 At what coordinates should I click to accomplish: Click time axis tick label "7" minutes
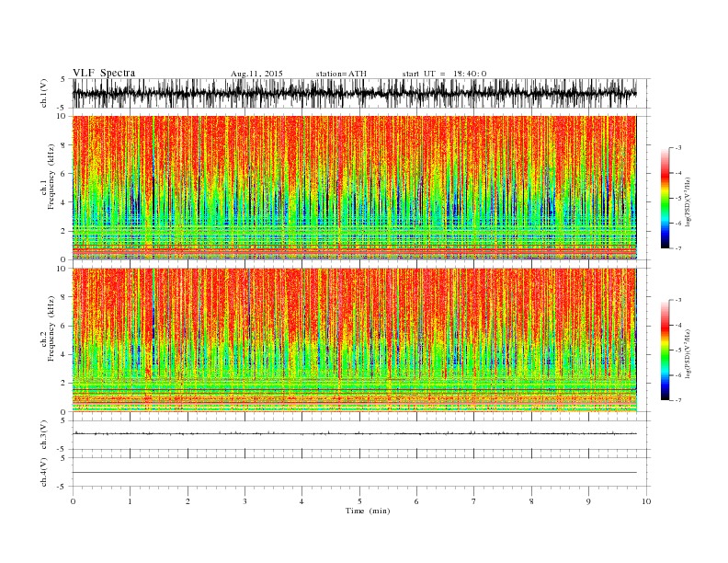pos(474,501)
